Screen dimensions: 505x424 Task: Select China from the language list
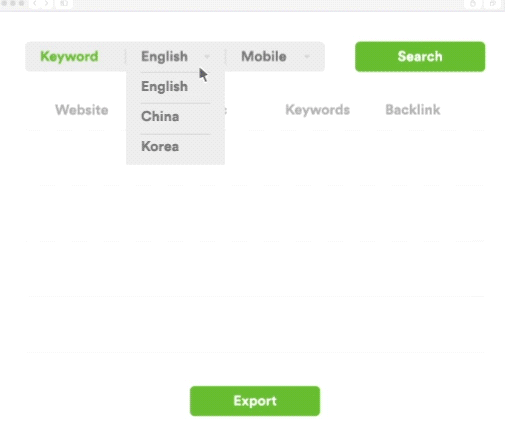point(160,116)
